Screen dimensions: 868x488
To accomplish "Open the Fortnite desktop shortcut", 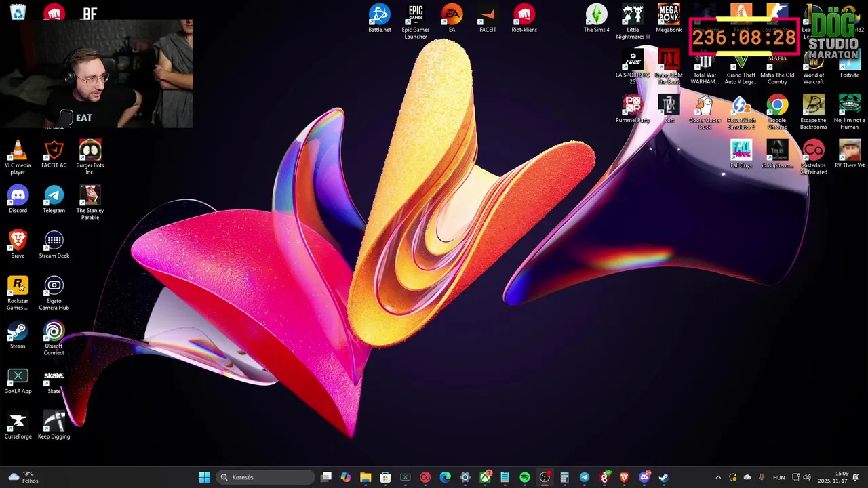I will pyautogui.click(x=850, y=64).
